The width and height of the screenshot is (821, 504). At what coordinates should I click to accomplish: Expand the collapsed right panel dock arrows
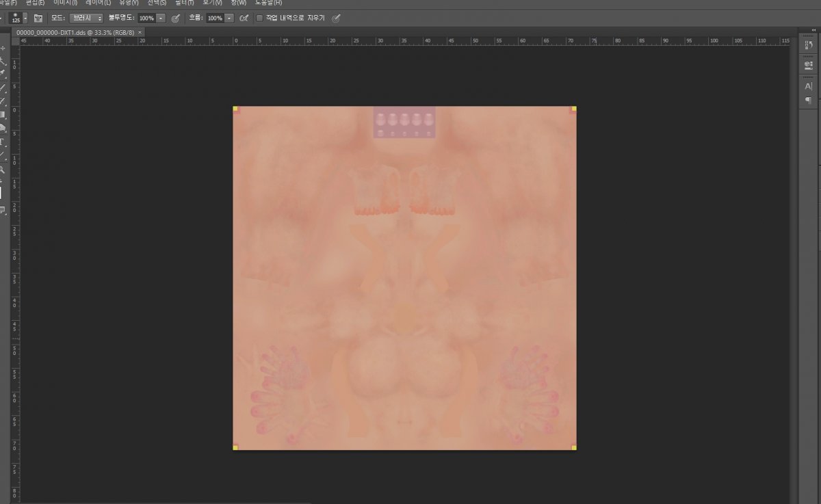813,30
